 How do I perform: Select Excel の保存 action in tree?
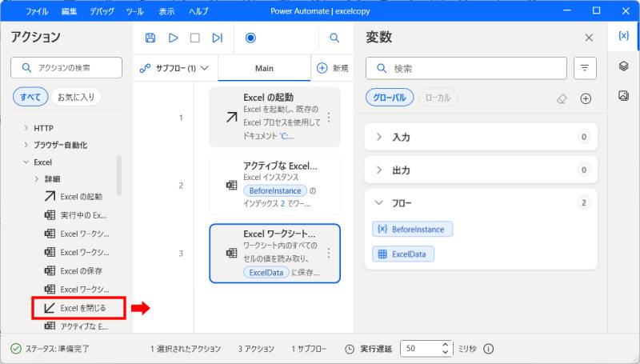[x=74, y=270]
